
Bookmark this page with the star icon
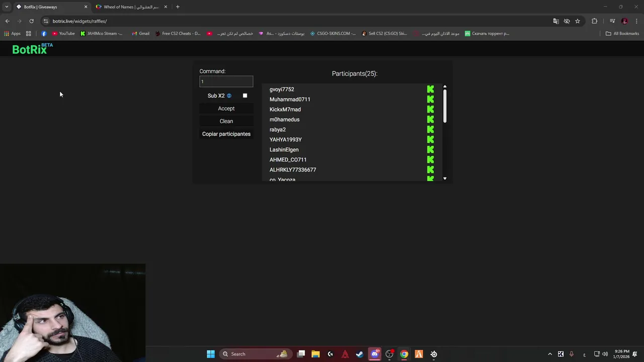click(x=578, y=21)
